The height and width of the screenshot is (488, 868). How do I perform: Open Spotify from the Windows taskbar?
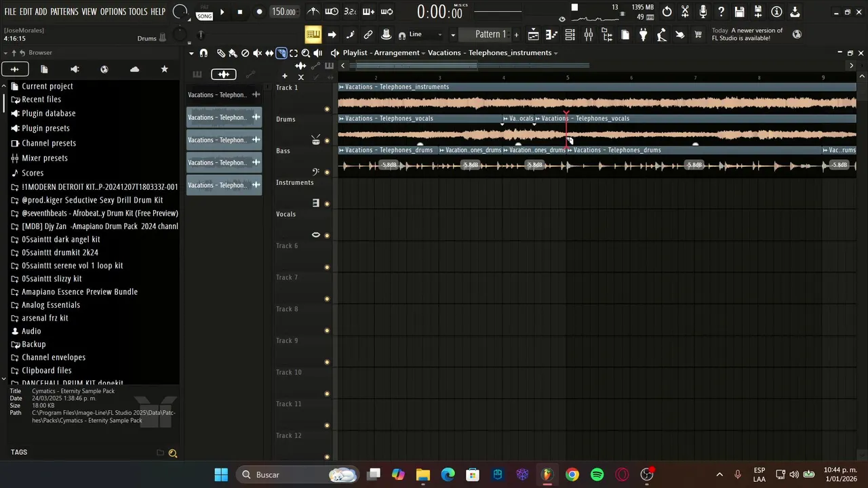[x=597, y=474]
